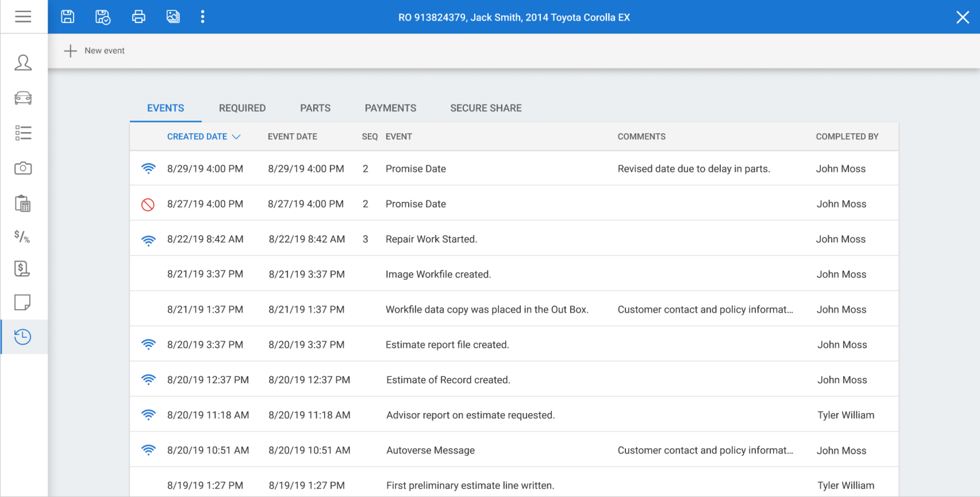Viewport: 980px width, 497px height.
Task: Click the plus icon for New event
Action: coord(70,51)
